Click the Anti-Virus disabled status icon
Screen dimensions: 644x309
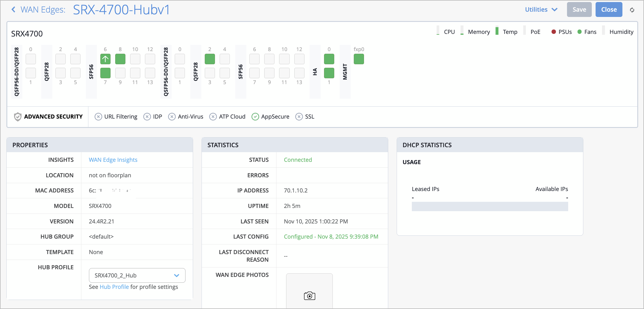[x=172, y=117]
